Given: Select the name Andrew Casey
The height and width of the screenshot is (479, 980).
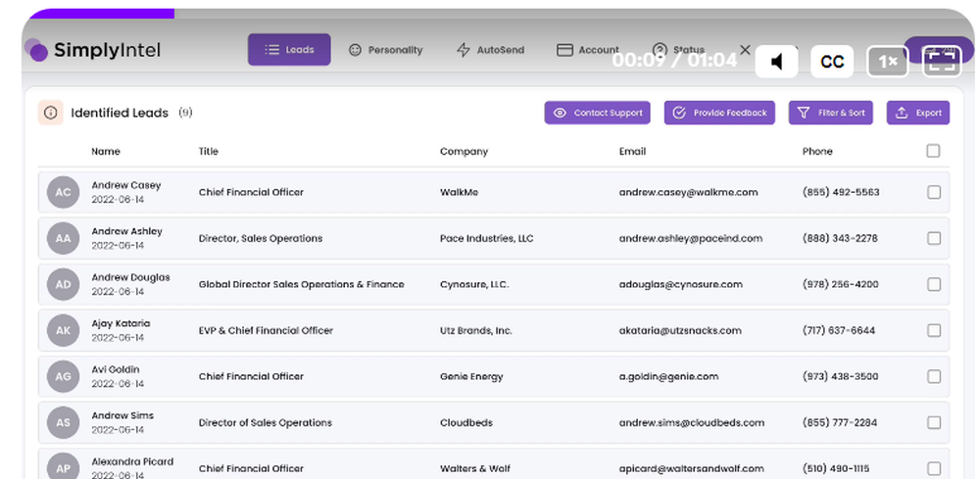Looking at the screenshot, I should 126,185.
